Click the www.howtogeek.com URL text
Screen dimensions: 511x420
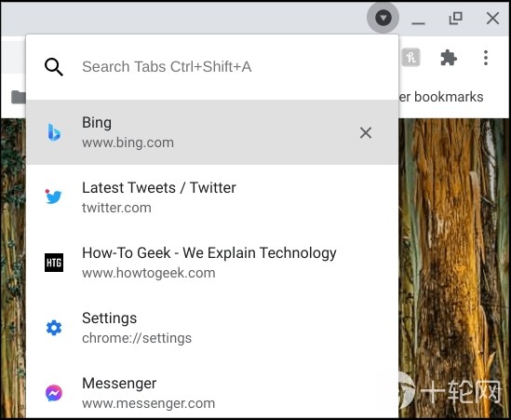(149, 273)
